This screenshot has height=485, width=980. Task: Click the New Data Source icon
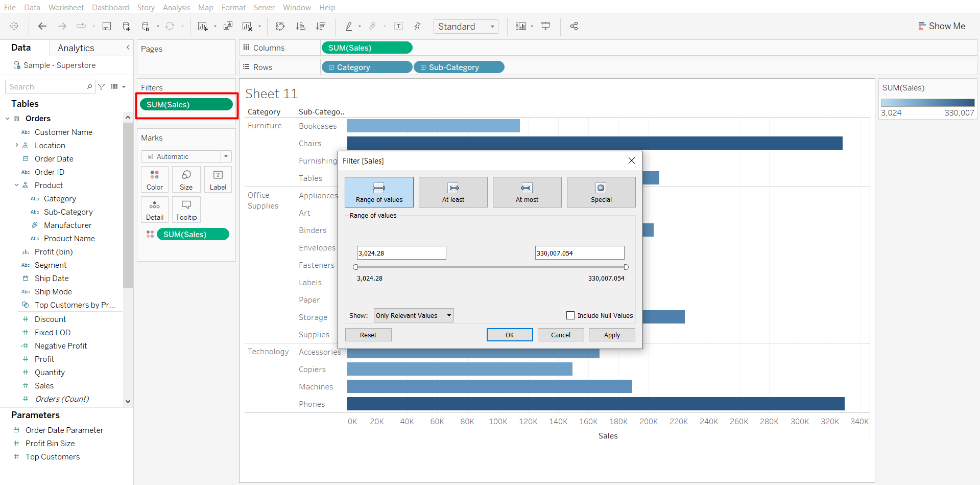126,26
